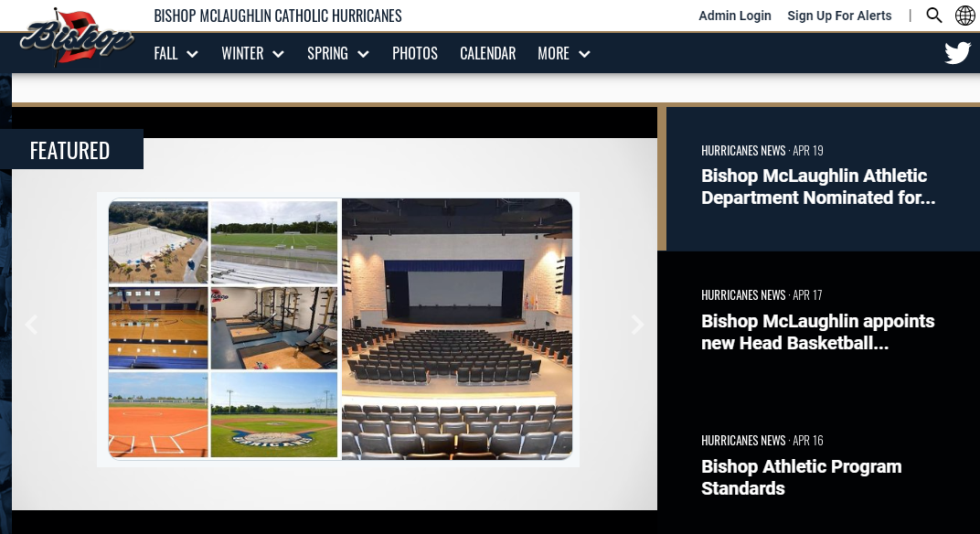Open the search function
This screenshot has width=980, height=534.
[933, 16]
